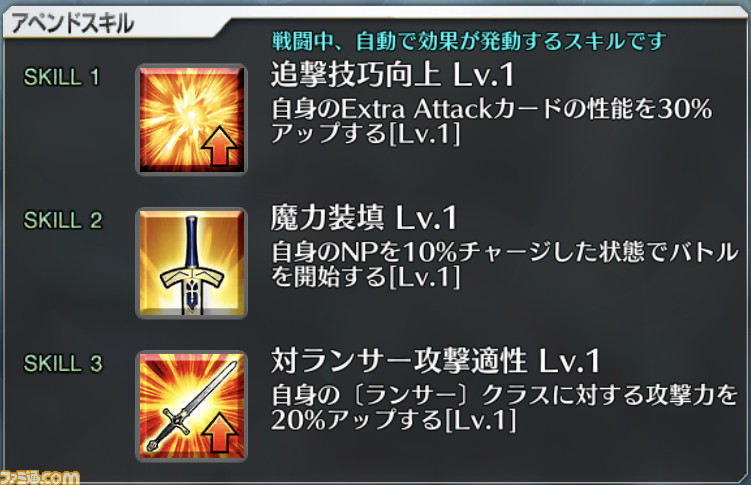Click the ランサー攻撃力 20%アップ description
The image size is (751, 485).
coord(505,408)
